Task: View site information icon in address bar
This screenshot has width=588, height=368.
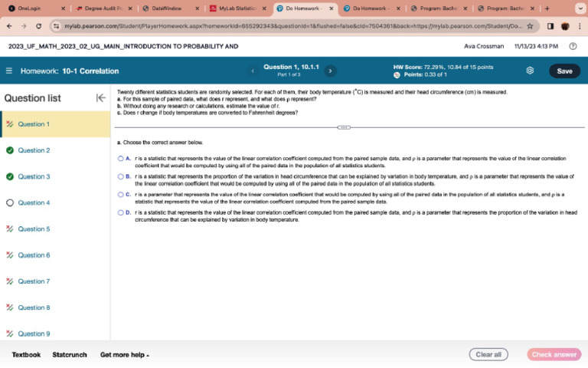Action: tap(56, 26)
